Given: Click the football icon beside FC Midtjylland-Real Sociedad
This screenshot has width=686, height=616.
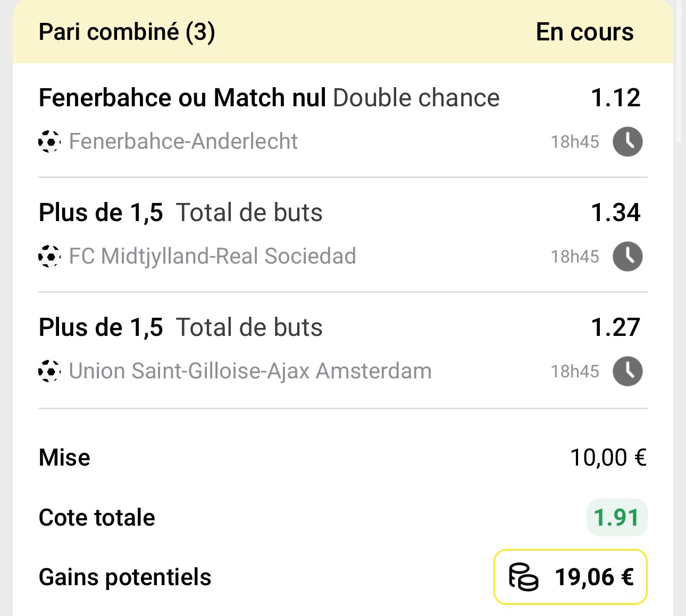Looking at the screenshot, I should point(49,256).
